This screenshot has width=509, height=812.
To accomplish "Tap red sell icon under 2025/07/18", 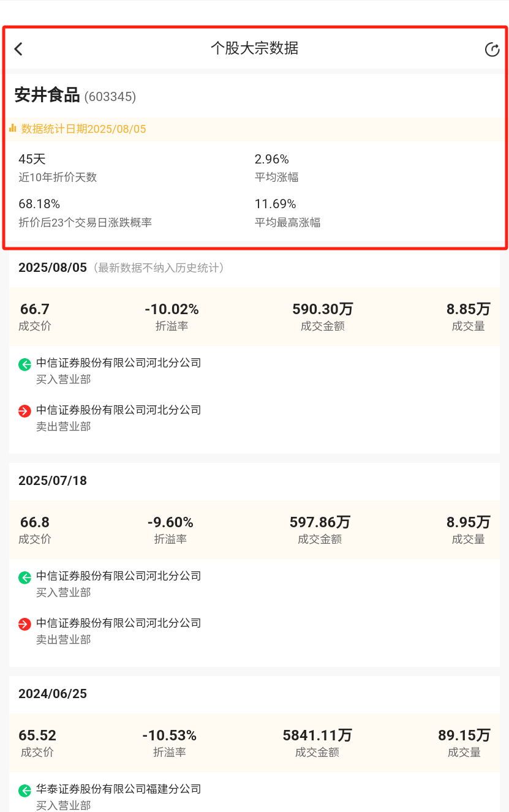I will point(25,625).
